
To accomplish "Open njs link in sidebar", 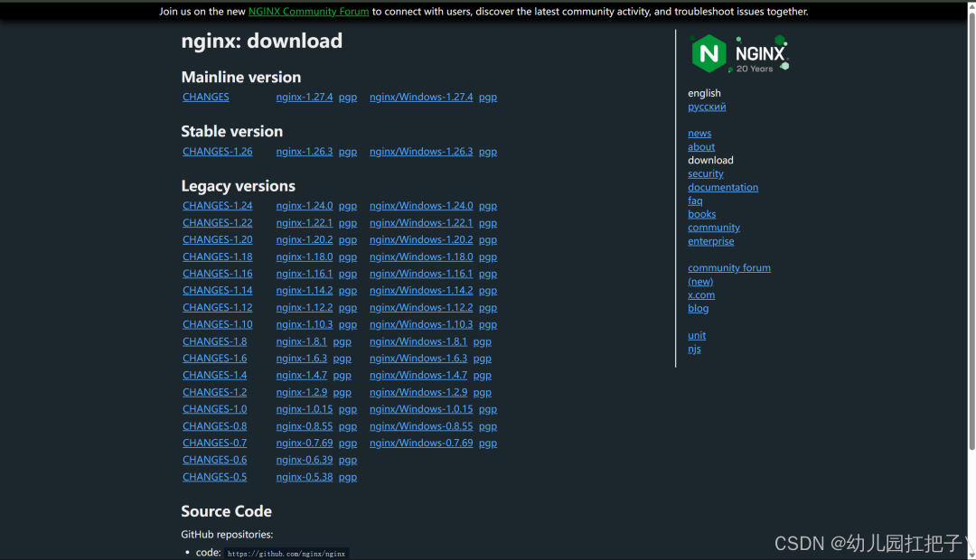I will pos(694,349).
